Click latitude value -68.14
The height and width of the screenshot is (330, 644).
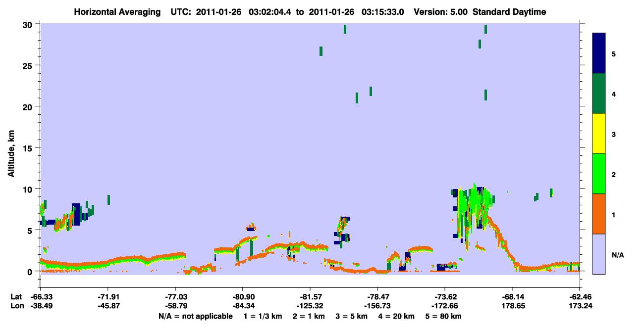512,297
